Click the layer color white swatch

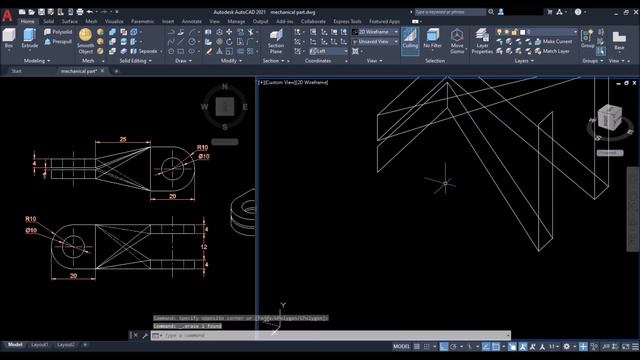click(522, 32)
